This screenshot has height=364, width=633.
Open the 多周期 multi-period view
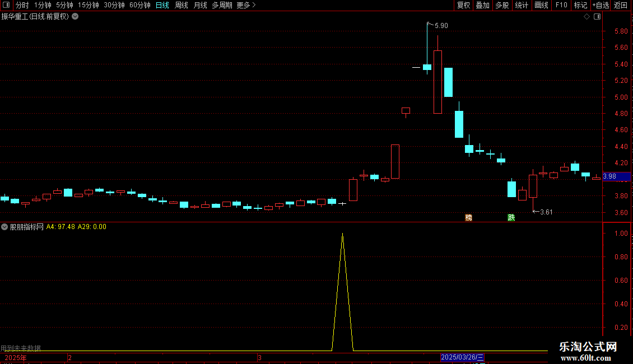tap(222, 5)
